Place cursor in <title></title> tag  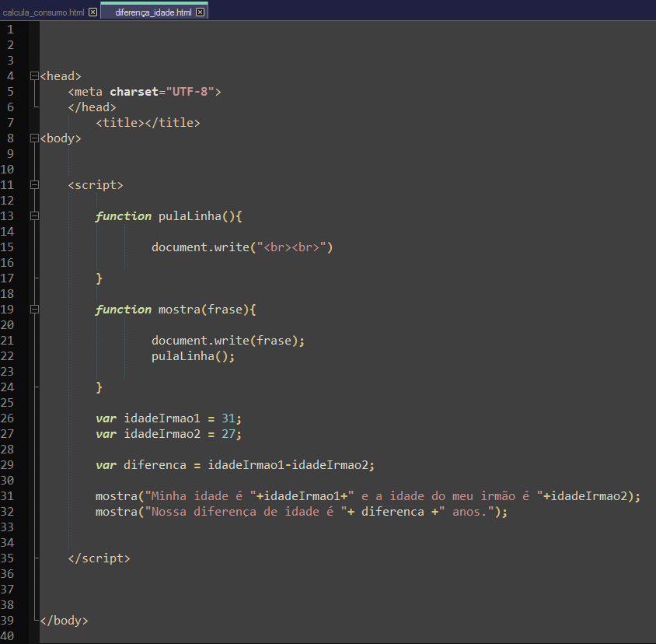tap(148, 123)
